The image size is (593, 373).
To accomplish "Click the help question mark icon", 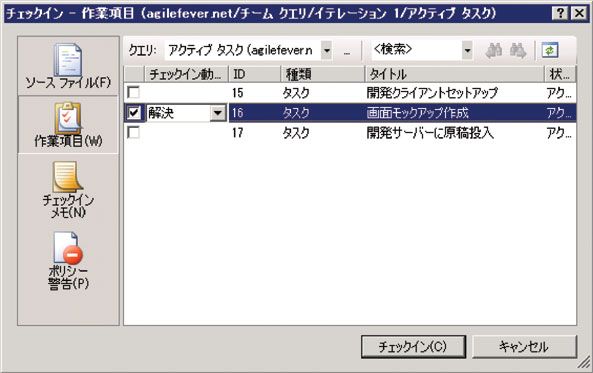I will point(560,14).
